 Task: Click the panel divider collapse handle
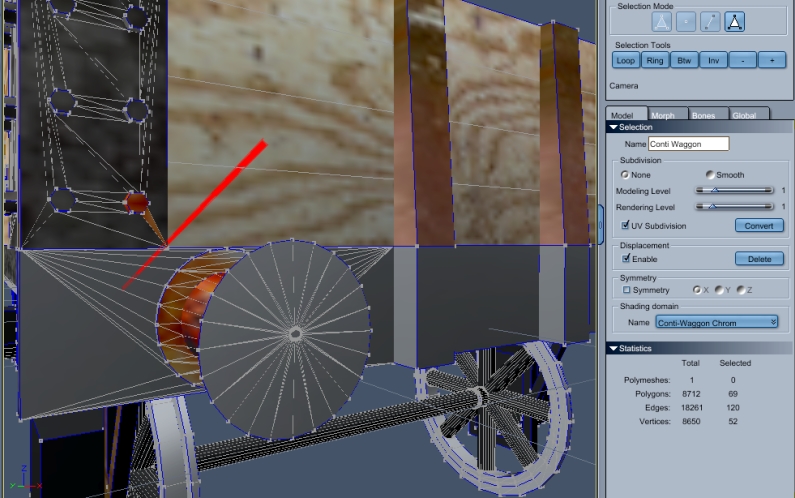(600, 225)
